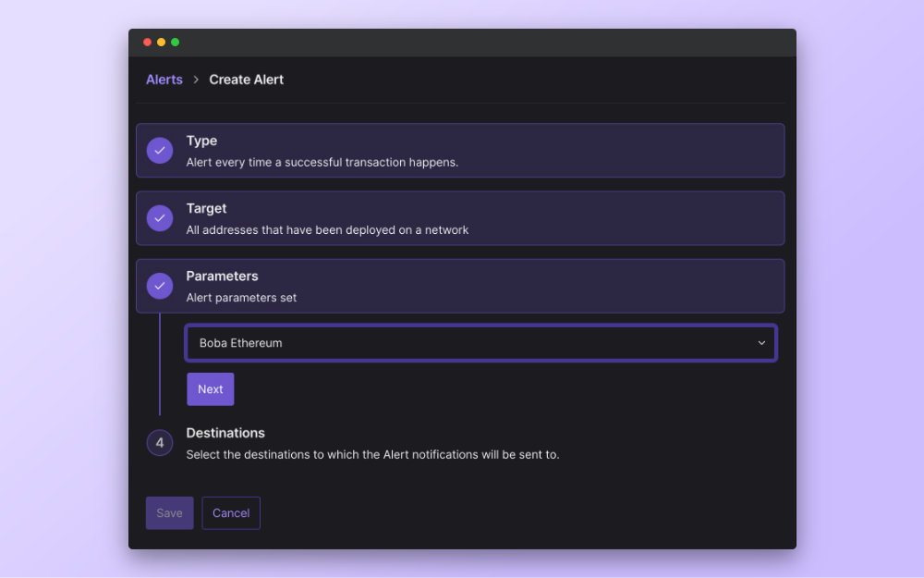Maximize window with the green button
The height and width of the screenshot is (578, 924).
pos(175,43)
